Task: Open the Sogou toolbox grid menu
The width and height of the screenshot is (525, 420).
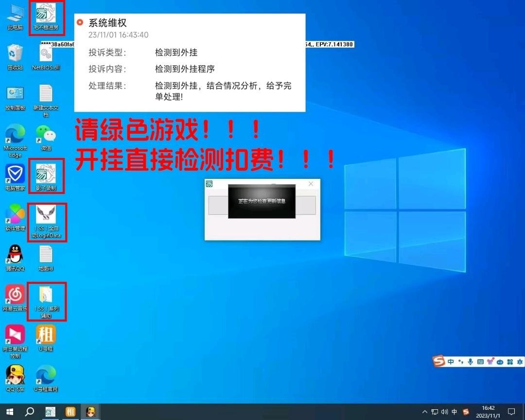Action: 510,362
